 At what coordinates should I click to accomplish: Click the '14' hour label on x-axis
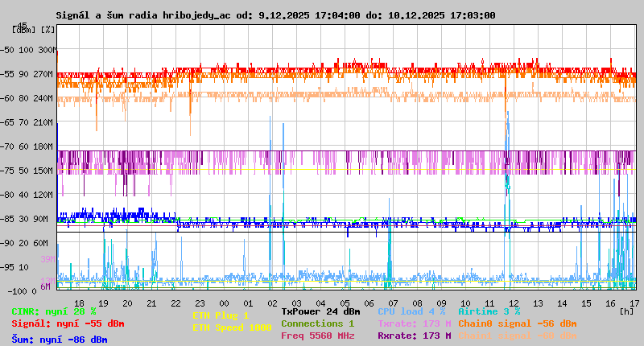click(562, 303)
